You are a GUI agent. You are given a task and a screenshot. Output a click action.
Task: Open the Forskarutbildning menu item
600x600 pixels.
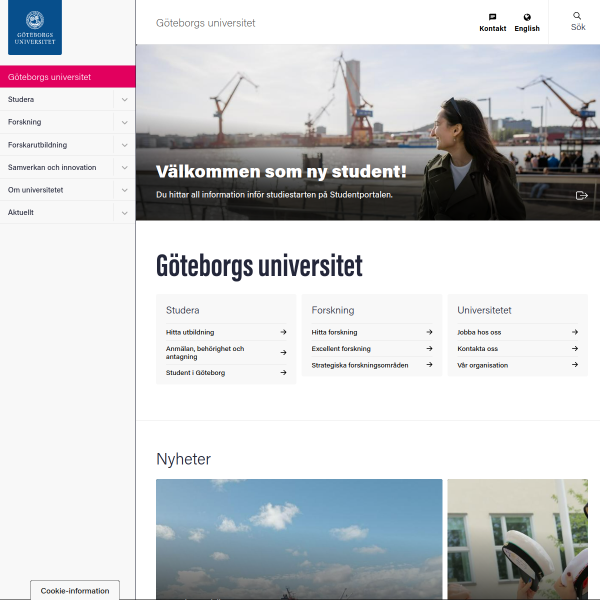tap(38, 145)
